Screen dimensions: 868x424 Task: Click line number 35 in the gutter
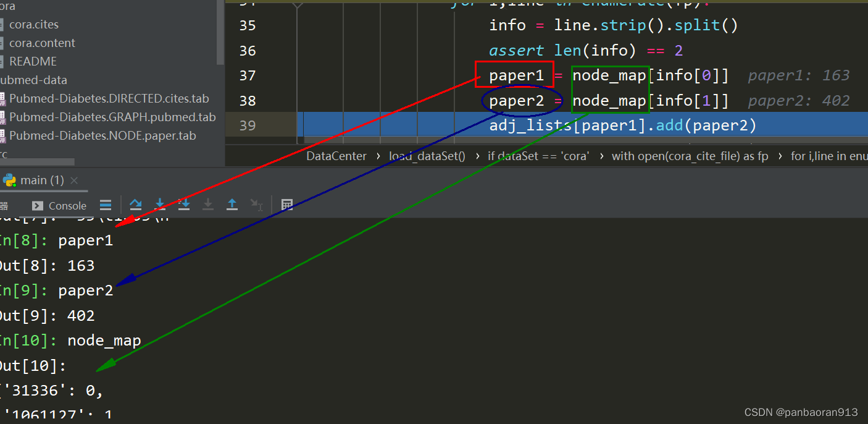(247, 25)
